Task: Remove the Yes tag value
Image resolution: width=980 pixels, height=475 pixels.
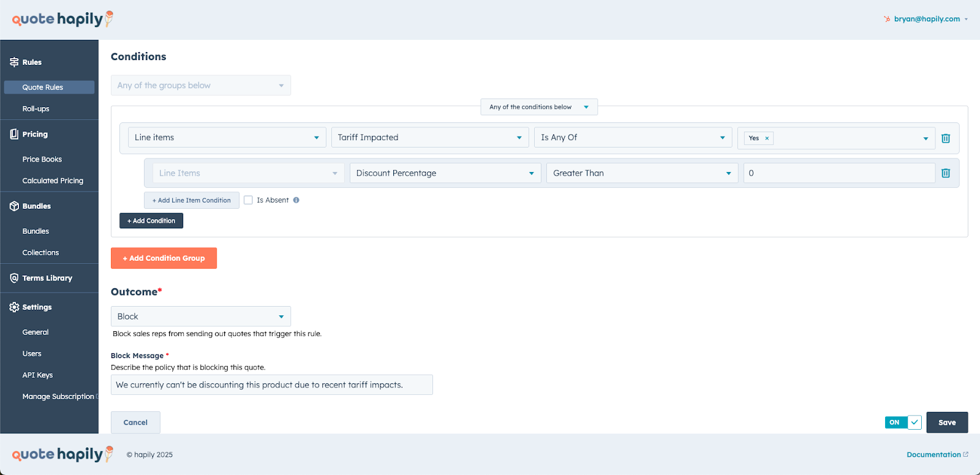Action: [767, 138]
